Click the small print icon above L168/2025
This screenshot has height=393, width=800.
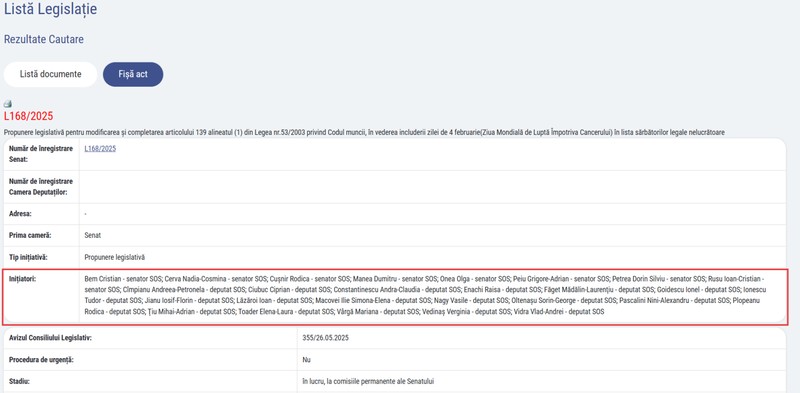point(8,104)
